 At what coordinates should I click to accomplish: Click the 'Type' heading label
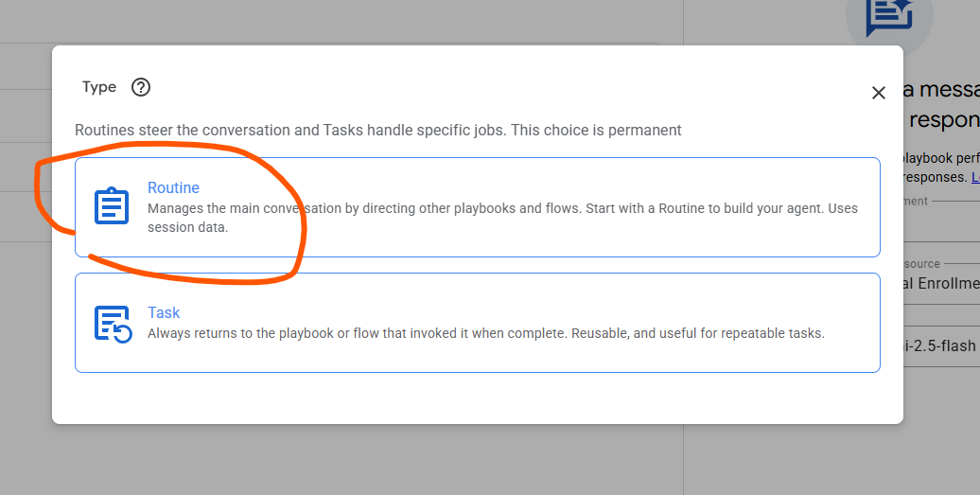click(99, 87)
